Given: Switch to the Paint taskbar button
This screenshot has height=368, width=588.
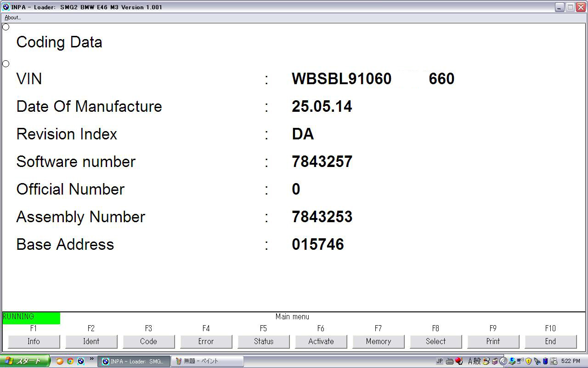Looking at the screenshot, I should pyautogui.click(x=207, y=362).
